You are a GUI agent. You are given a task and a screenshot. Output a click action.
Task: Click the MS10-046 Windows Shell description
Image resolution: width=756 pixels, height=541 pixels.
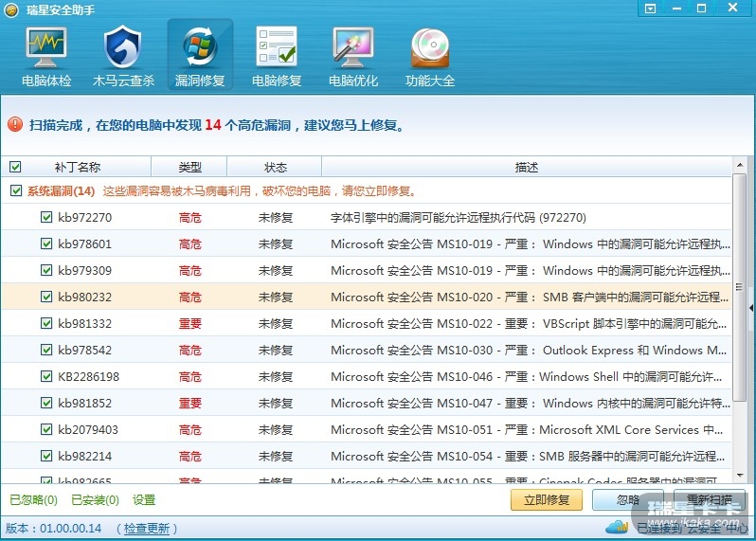[527, 376]
